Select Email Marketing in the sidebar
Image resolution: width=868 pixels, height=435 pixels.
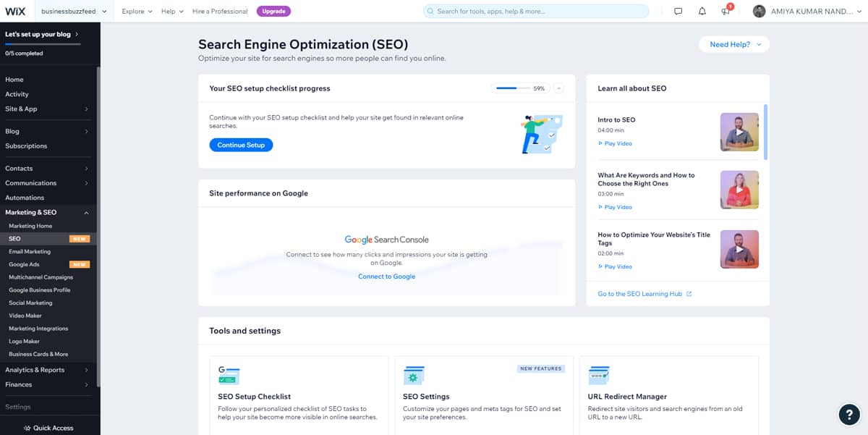(x=30, y=252)
